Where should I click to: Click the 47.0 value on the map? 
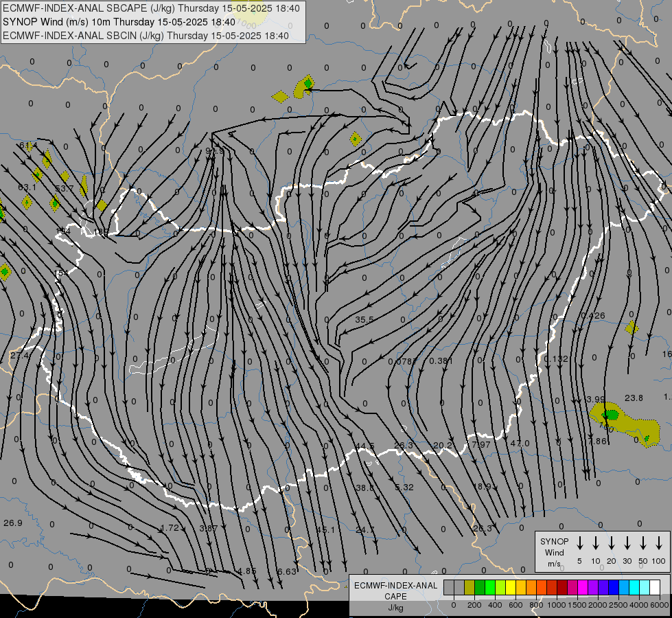pos(520,444)
